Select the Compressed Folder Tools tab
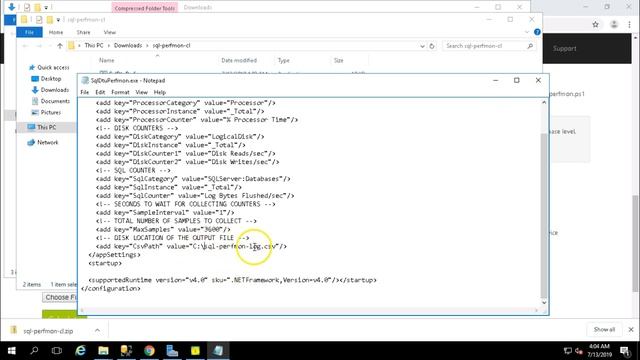This screenshot has height=360, width=640. tap(144, 8)
